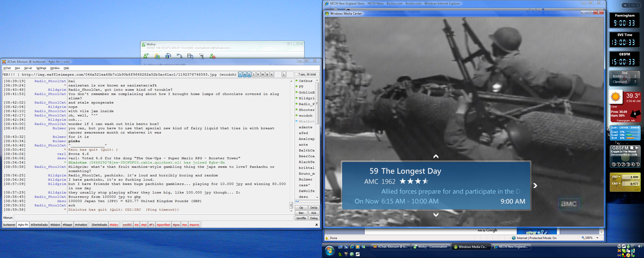Switch to the #goonfleet channel tab

164,225
